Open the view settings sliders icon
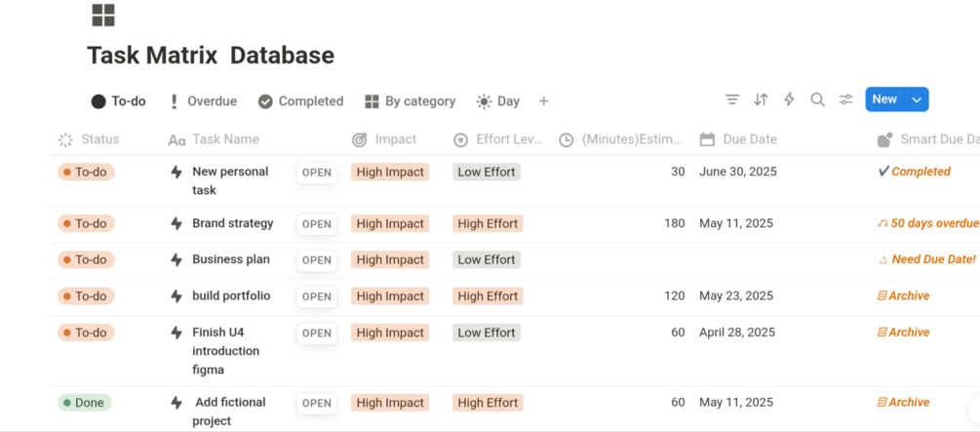Image resolution: width=980 pixels, height=432 pixels. point(845,99)
